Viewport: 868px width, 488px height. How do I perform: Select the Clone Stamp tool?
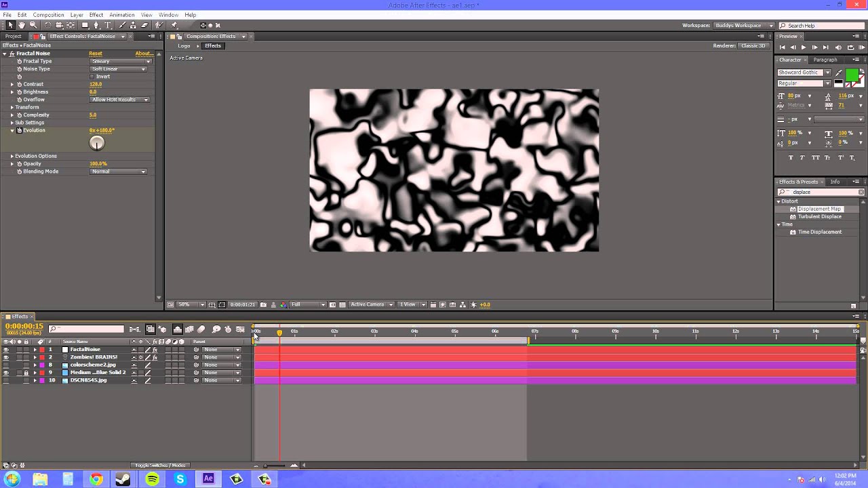tap(134, 26)
